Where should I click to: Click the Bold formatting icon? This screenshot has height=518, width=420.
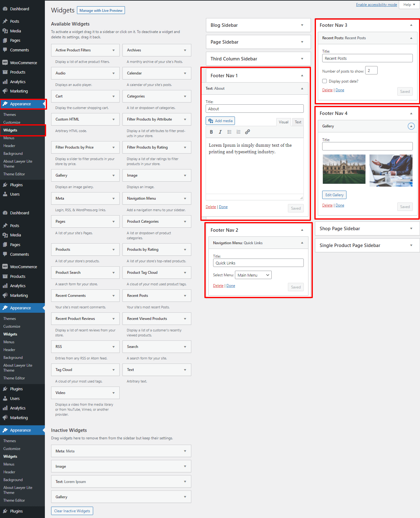click(x=211, y=132)
